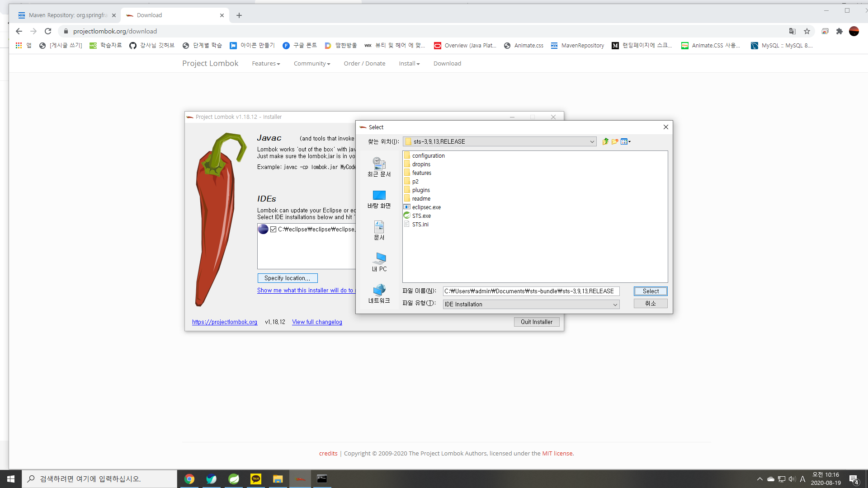Click the Windows taskbar search box
Viewport: 868px width, 488px height.
(99, 479)
